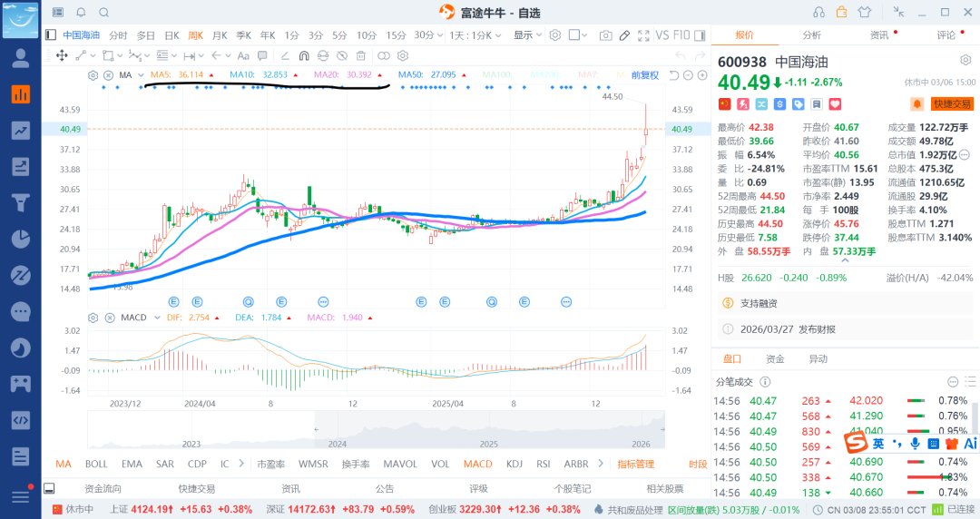This screenshot has width=980, height=519.
Task: Switch to 月K chart period
Action: pos(220,35)
